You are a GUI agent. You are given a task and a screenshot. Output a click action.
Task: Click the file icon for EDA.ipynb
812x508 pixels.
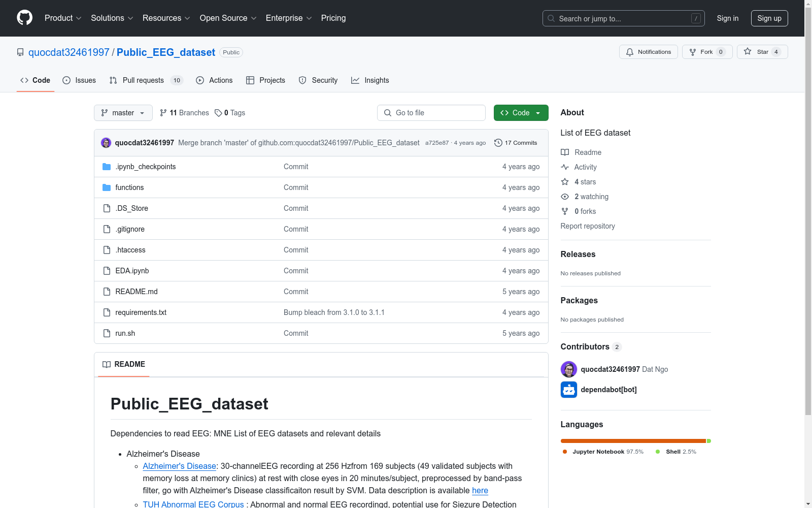coord(107,271)
